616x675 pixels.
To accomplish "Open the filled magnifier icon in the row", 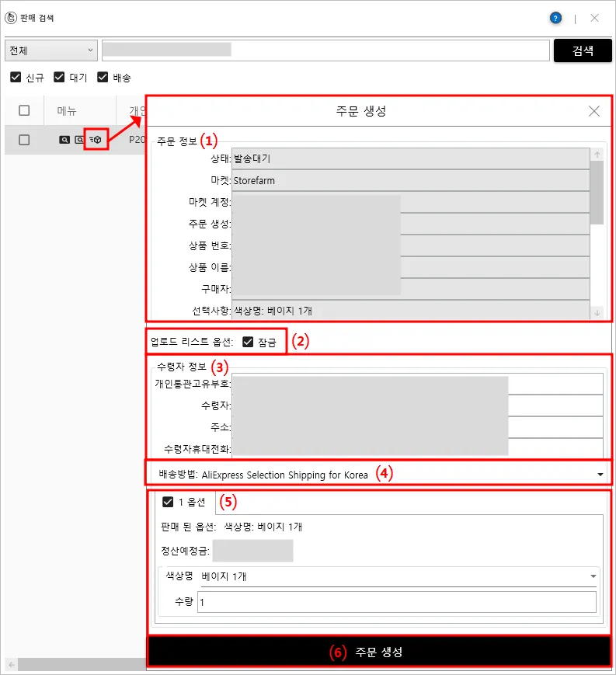I will tap(64, 140).
